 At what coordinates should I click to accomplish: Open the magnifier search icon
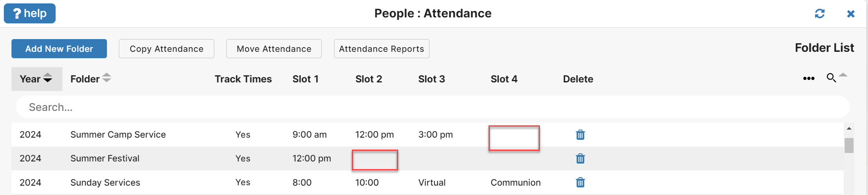click(831, 78)
